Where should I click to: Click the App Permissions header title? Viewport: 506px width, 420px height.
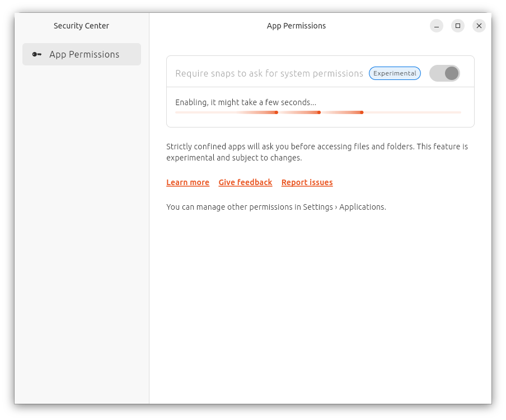pyautogui.click(x=296, y=26)
